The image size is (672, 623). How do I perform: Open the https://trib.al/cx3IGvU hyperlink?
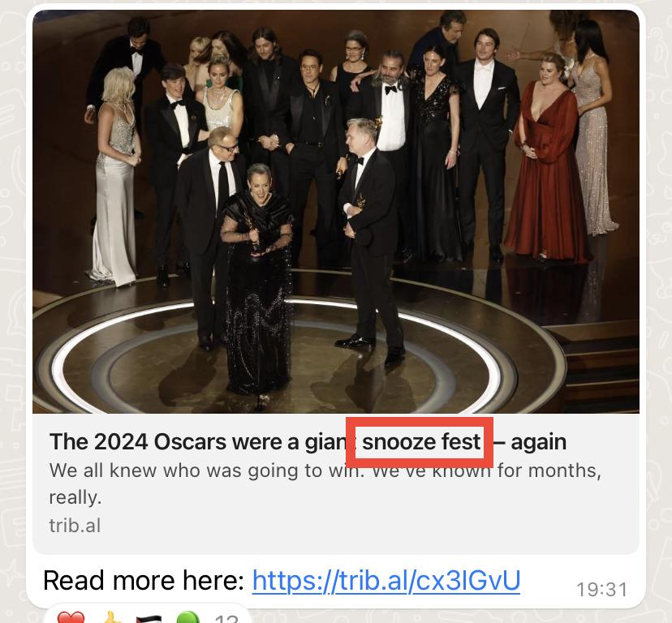[x=386, y=581]
